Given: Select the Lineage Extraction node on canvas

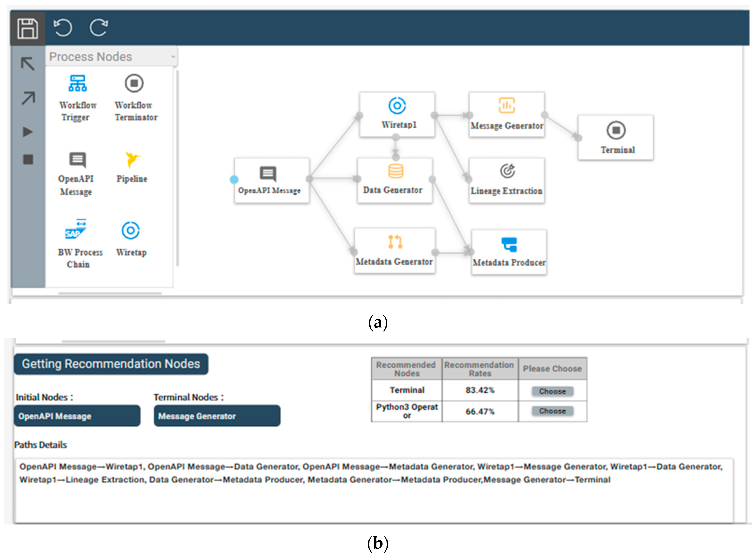Looking at the screenshot, I should coord(506,180).
